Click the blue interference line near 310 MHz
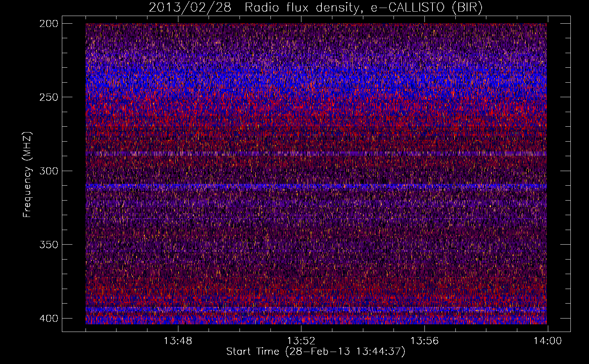This screenshot has height=364, width=589. tap(316, 186)
